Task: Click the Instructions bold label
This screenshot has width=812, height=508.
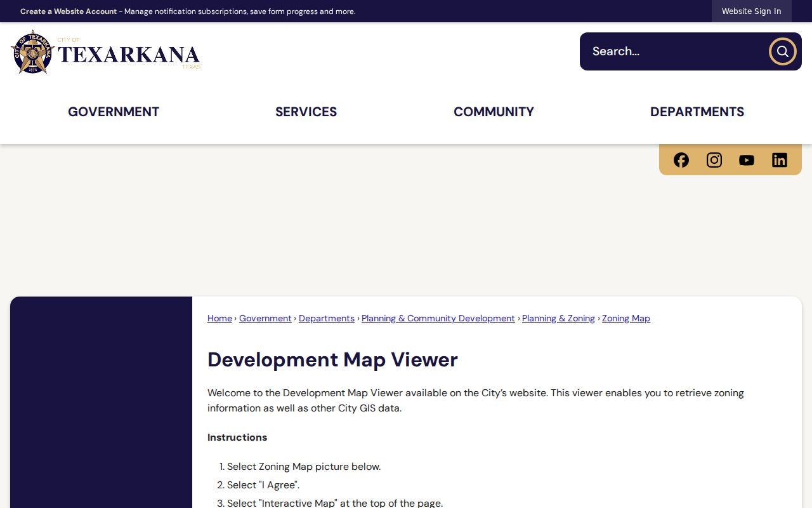Action: 237,438
